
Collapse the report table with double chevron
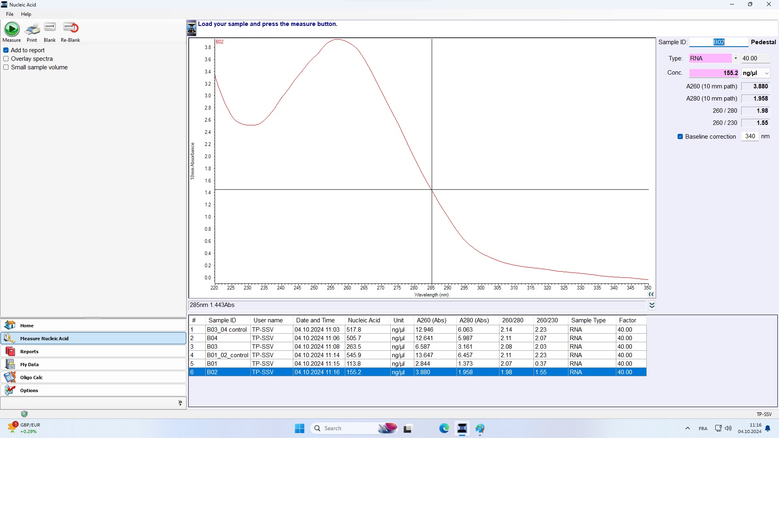(x=652, y=305)
